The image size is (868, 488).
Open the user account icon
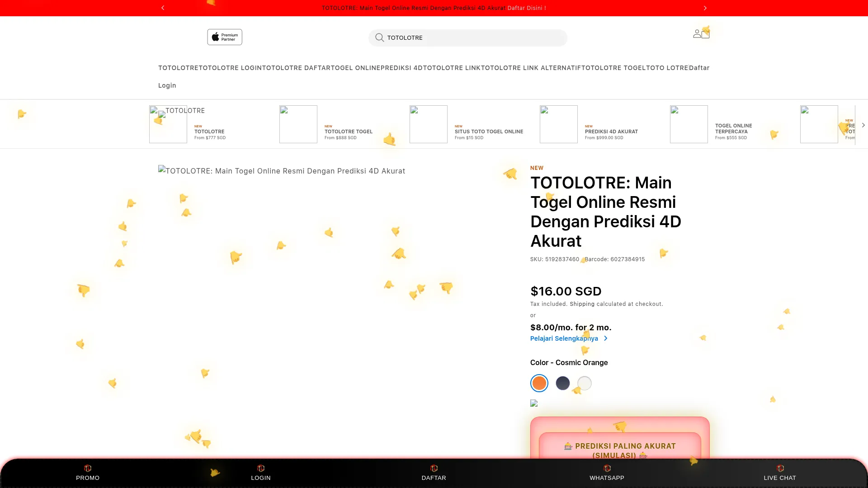(x=697, y=34)
